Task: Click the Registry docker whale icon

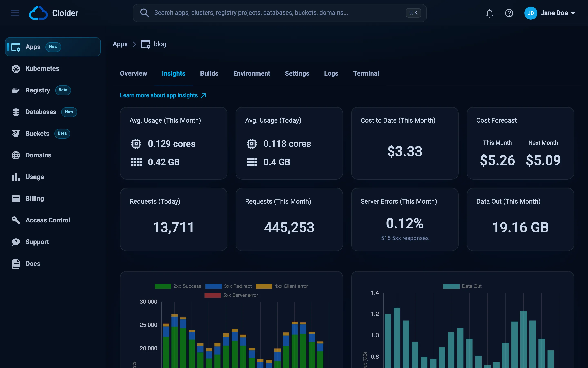Action: 16,90
